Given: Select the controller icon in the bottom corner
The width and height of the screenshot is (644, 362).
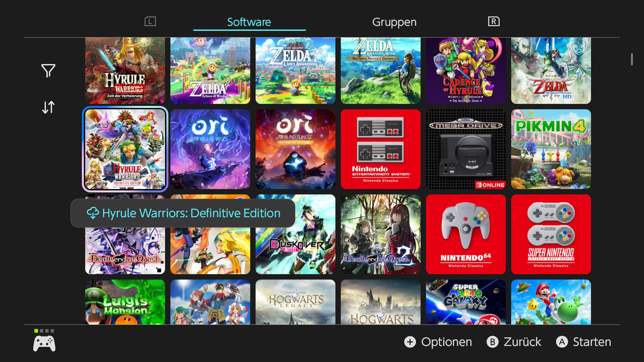Looking at the screenshot, I should click(44, 343).
